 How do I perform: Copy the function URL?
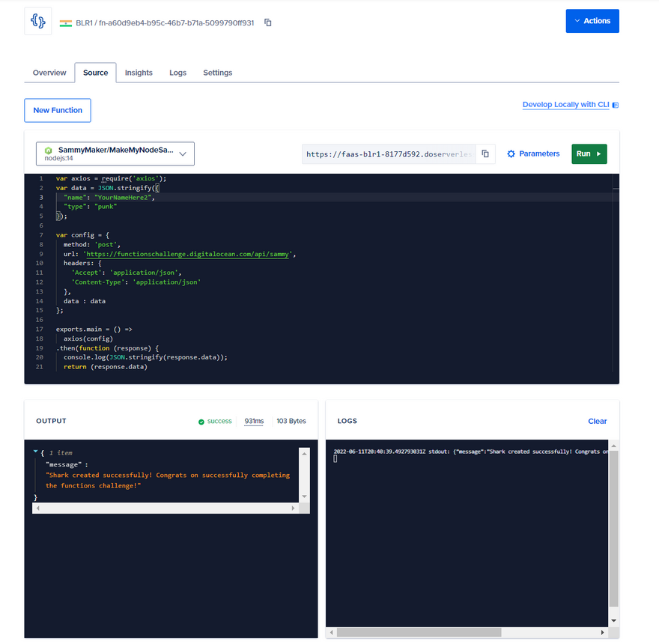coord(485,154)
